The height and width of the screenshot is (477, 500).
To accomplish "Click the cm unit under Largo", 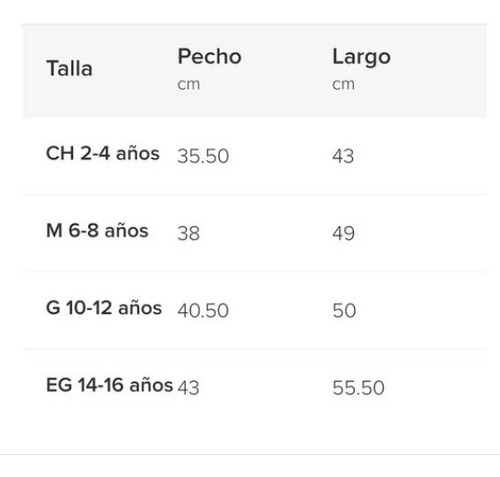I will (343, 84).
